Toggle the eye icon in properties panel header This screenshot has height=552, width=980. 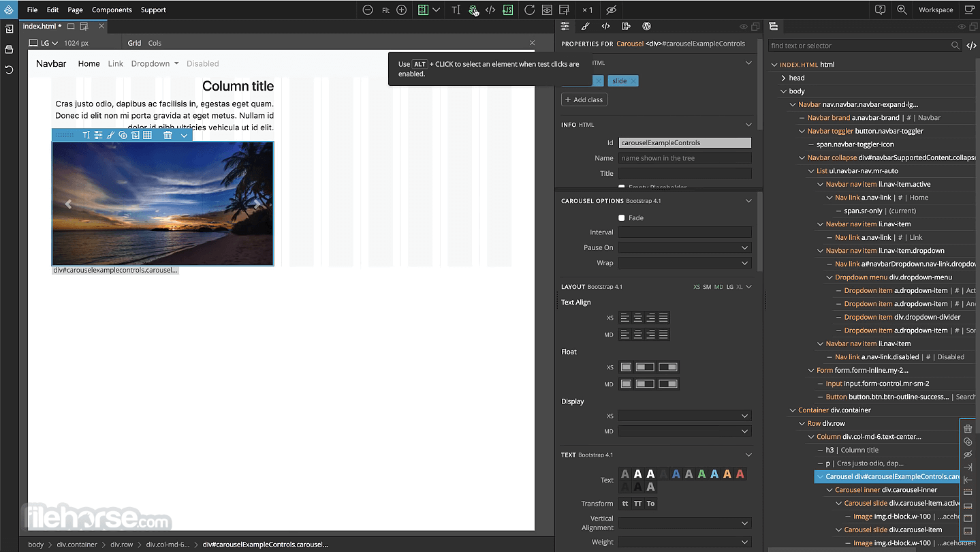tap(744, 27)
